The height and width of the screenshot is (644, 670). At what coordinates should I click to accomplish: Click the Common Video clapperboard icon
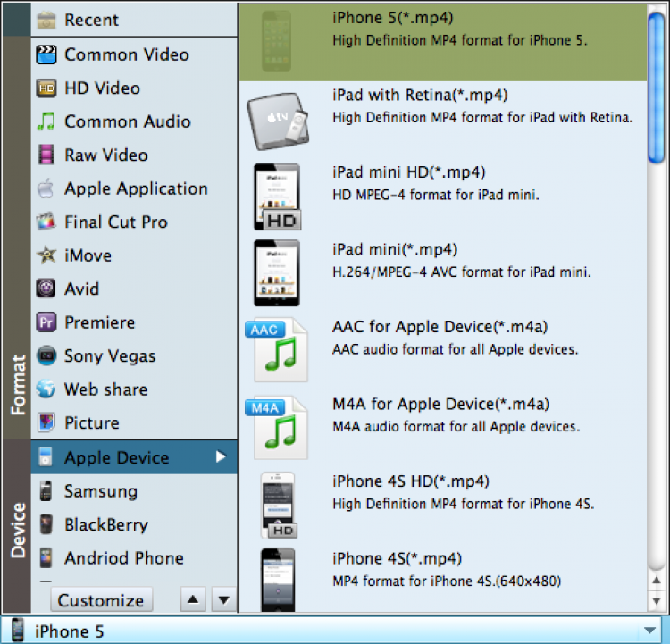[x=46, y=54]
